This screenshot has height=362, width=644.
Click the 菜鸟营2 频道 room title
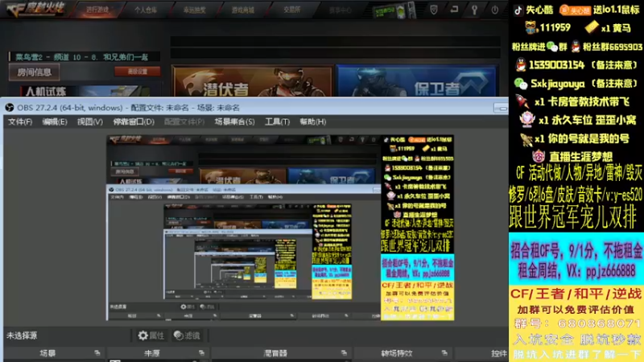pos(82,57)
